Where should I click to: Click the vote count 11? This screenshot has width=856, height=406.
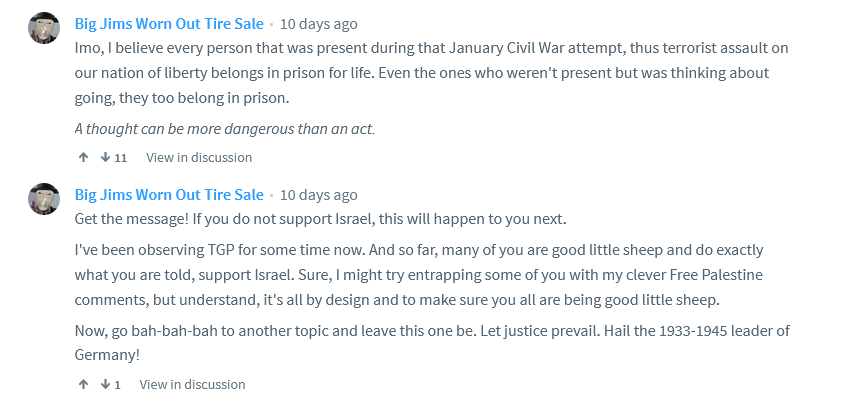tap(121, 158)
